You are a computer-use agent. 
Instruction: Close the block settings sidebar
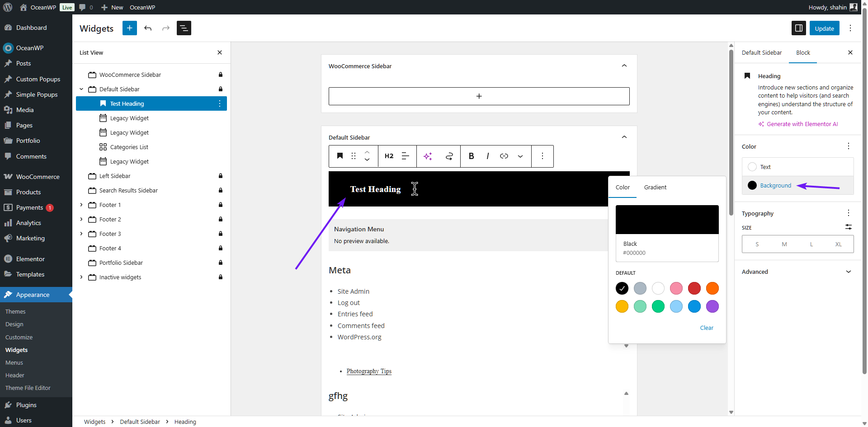(850, 52)
